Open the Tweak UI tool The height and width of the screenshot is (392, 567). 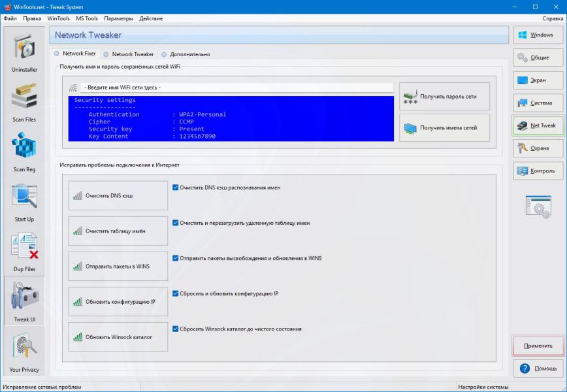coord(24,301)
